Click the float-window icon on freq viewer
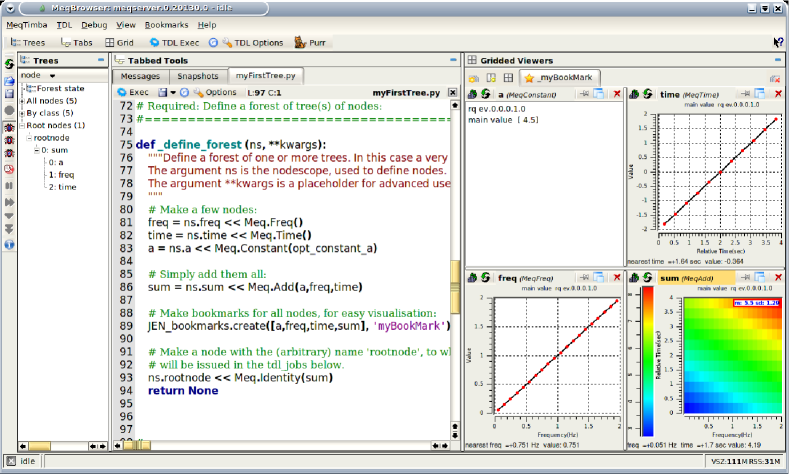 click(x=598, y=275)
